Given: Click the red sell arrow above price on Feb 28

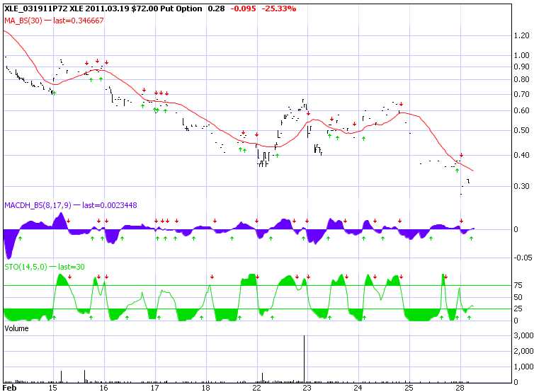Looking at the screenshot, I should (461, 155).
